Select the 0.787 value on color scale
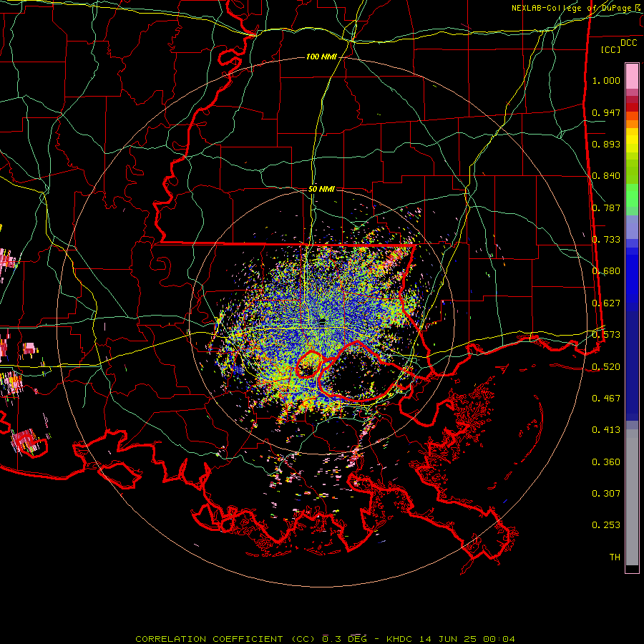The width and height of the screenshot is (644, 644). tap(606, 208)
